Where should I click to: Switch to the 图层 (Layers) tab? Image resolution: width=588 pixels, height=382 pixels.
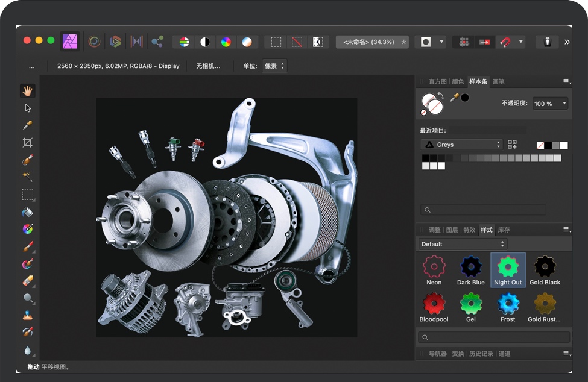click(x=451, y=230)
